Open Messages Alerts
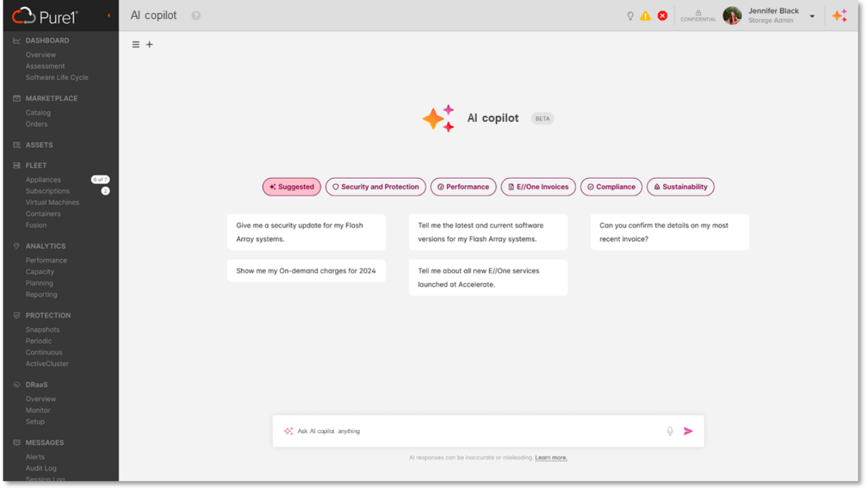868x488 pixels. click(x=35, y=457)
